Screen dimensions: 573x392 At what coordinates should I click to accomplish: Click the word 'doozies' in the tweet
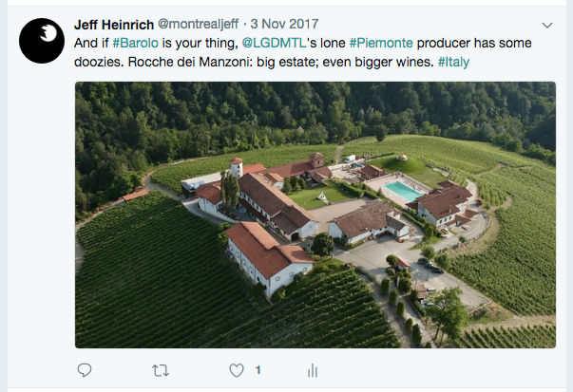pos(99,62)
